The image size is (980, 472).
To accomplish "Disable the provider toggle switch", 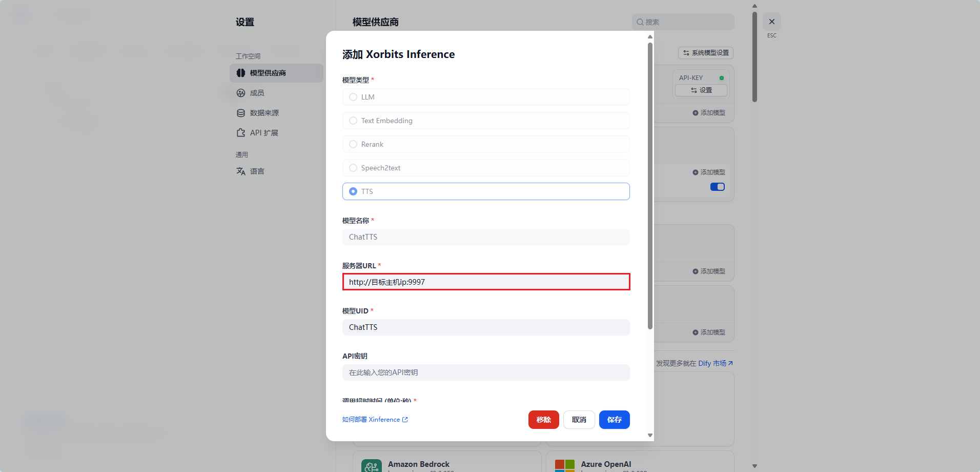I will pos(717,187).
